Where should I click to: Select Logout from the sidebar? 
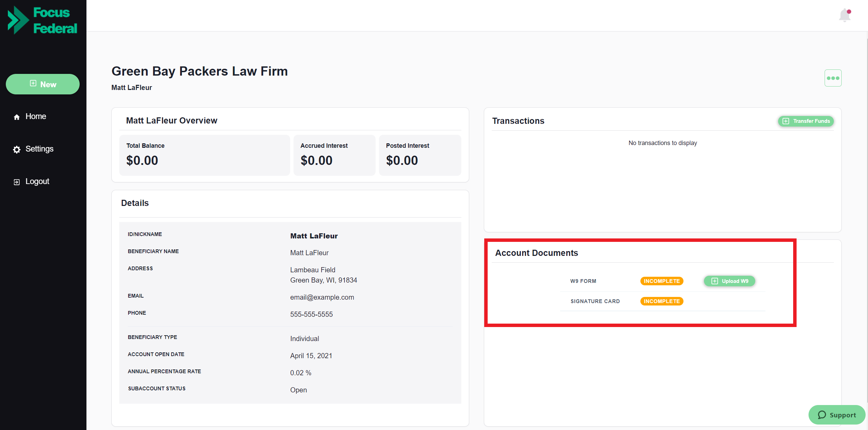pos(37,181)
